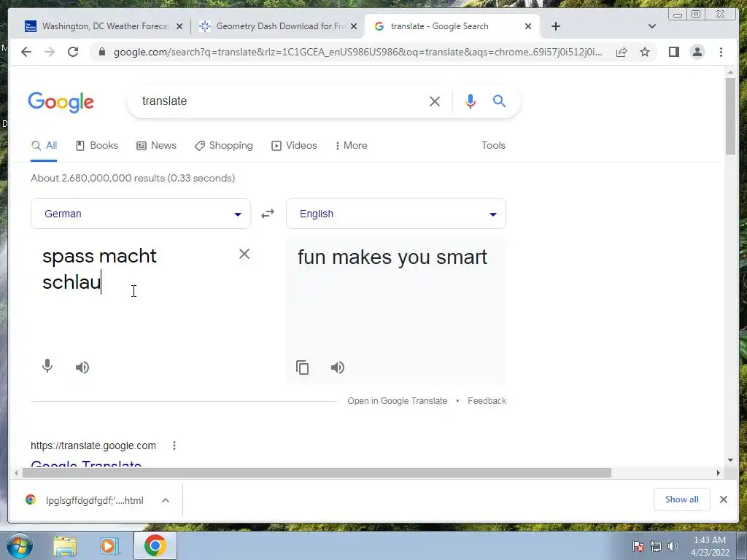This screenshot has width=747, height=560.
Task: Expand the download item options chevron
Action: 166,500
